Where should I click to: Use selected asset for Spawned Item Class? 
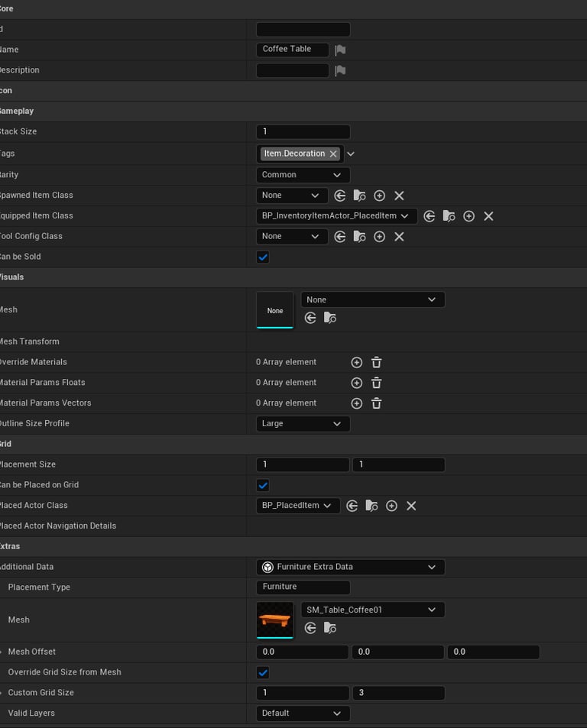tap(340, 196)
